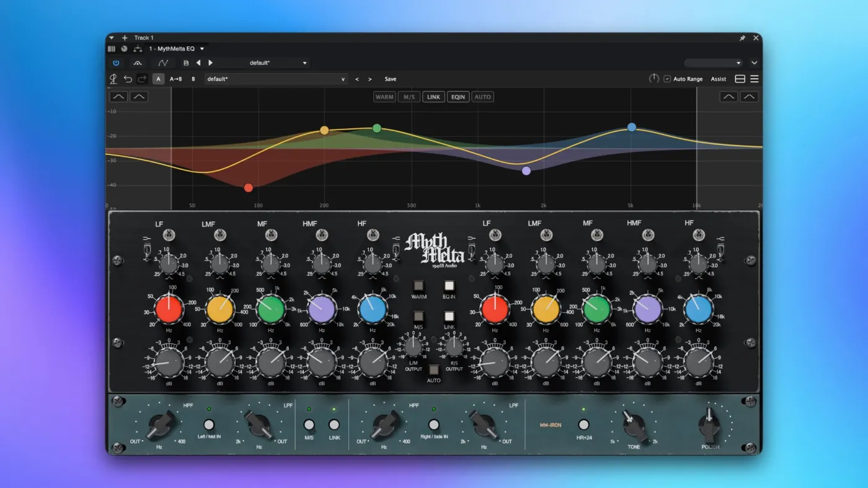Viewport: 868px width, 488px height.
Task: Select the red EQ node on the curve
Action: (249, 188)
